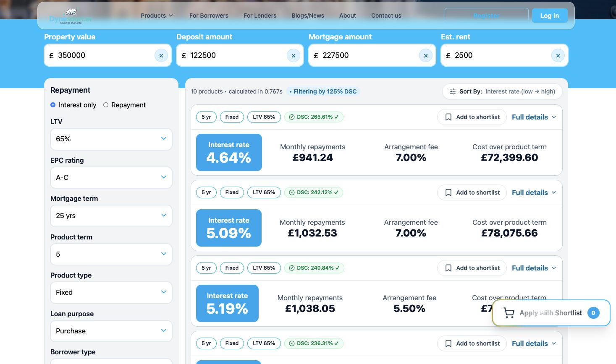616x364 pixels.
Task: Click the 5.50% arrangement fee value
Action: (x=409, y=309)
